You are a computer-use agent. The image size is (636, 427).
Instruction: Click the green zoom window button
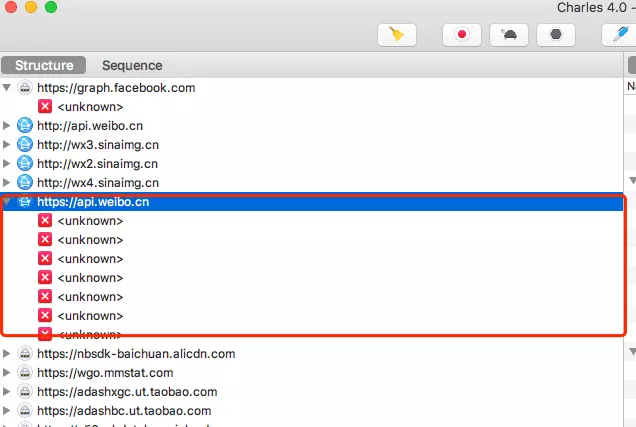click(x=51, y=6)
